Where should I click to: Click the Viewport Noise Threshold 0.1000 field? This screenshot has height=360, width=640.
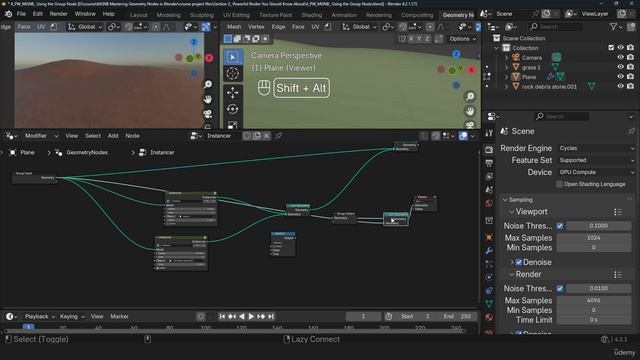pos(598,226)
